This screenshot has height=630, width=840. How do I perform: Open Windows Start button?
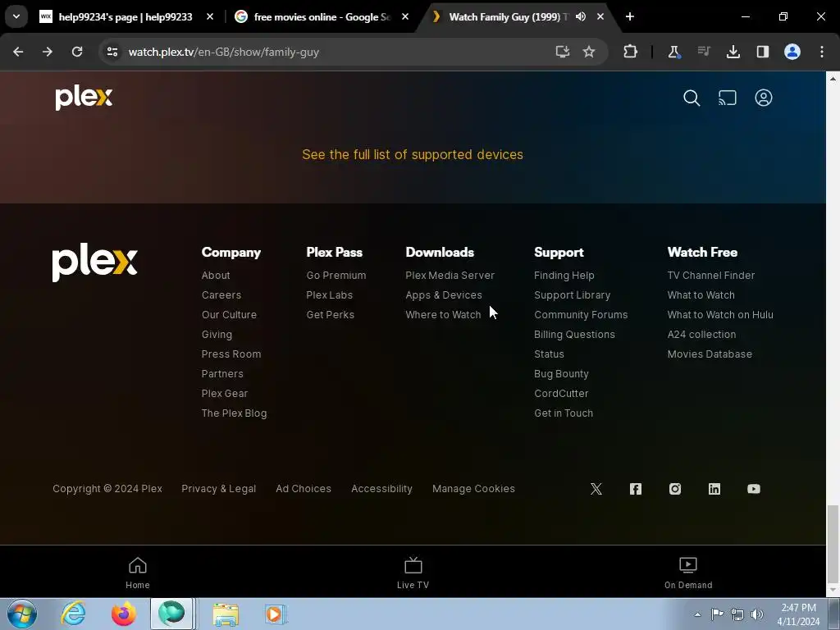click(22, 614)
